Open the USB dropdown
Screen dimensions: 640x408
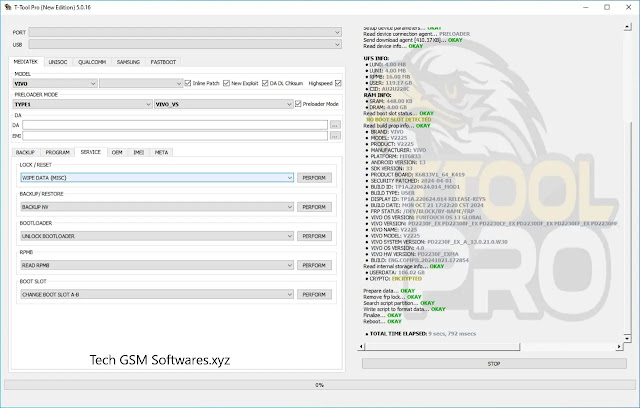(x=185, y=44)
